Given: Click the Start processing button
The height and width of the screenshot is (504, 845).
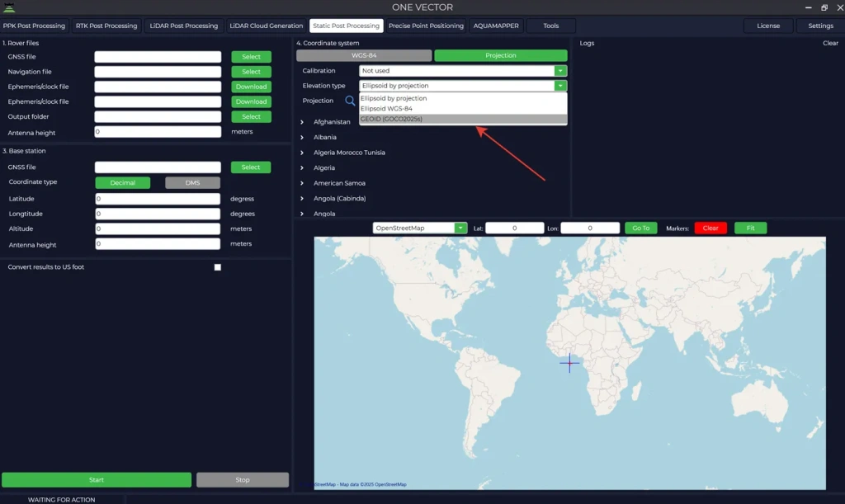Looking at the screenshot, I should point(96,479).
